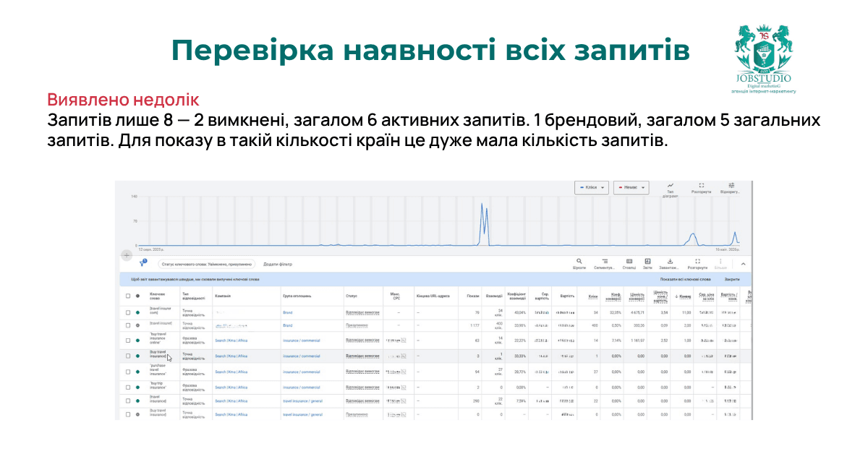Click grey paused dot for [travel insurer]
The width and height of the screenshot is (868, 454).
click(x=137, y=325)
